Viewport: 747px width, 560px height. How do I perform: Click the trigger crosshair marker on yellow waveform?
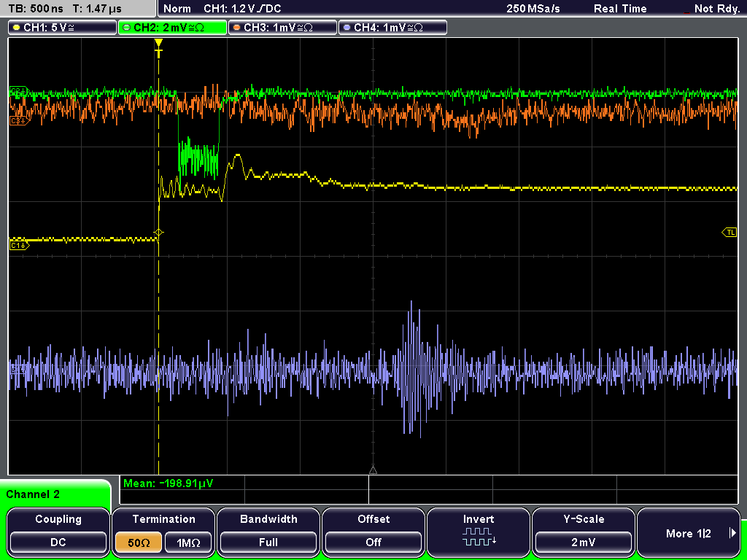point(158,233)
